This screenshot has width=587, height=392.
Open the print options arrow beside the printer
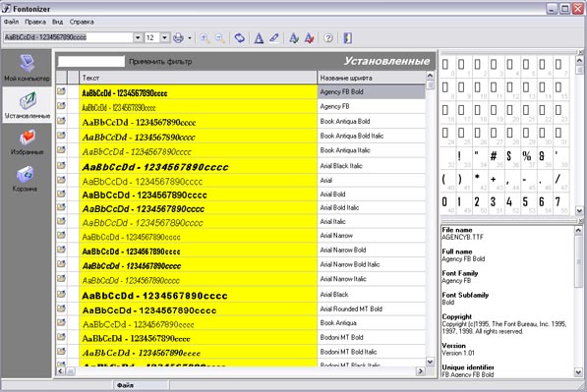(x=190, y=37)
